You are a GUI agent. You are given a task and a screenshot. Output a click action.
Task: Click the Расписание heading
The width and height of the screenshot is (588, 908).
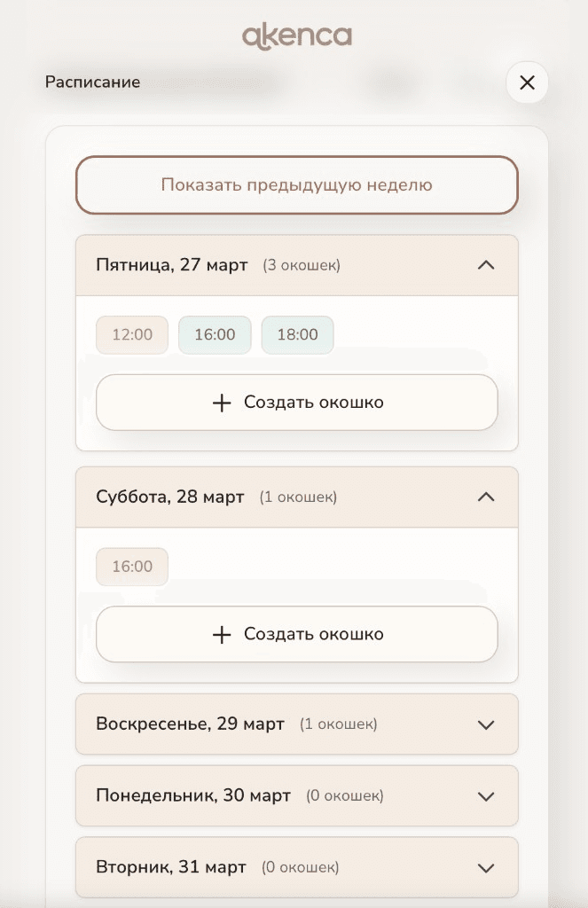pyautogui.click(x=91, y=82)
